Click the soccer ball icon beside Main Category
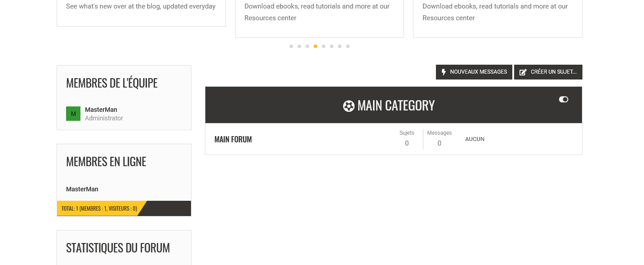 (x=349, y=106)
